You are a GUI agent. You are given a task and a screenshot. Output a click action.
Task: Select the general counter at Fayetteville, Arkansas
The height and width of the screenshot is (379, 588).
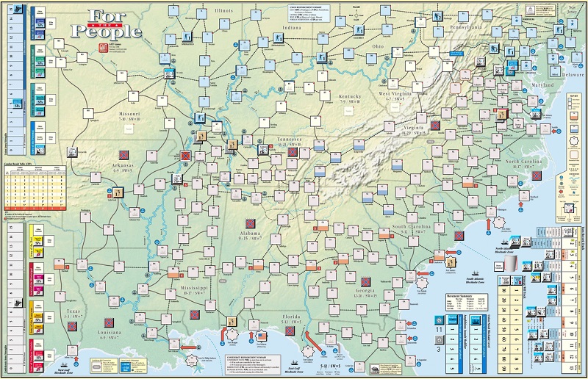click(72, 152)
